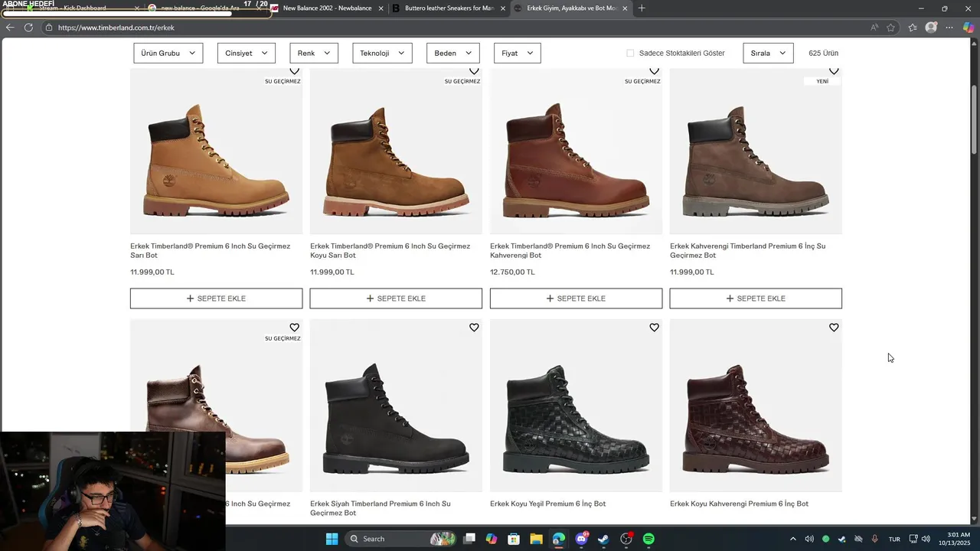The width and height of the screenshot is (980, 551).
Task: Open Spotify from taskbar
Action: click(648, 539)
